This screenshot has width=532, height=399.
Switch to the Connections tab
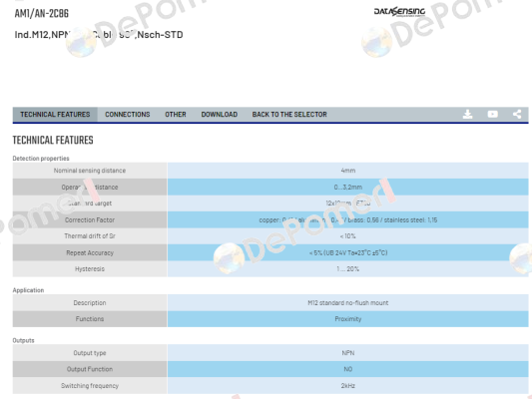(x=128, y=115)
